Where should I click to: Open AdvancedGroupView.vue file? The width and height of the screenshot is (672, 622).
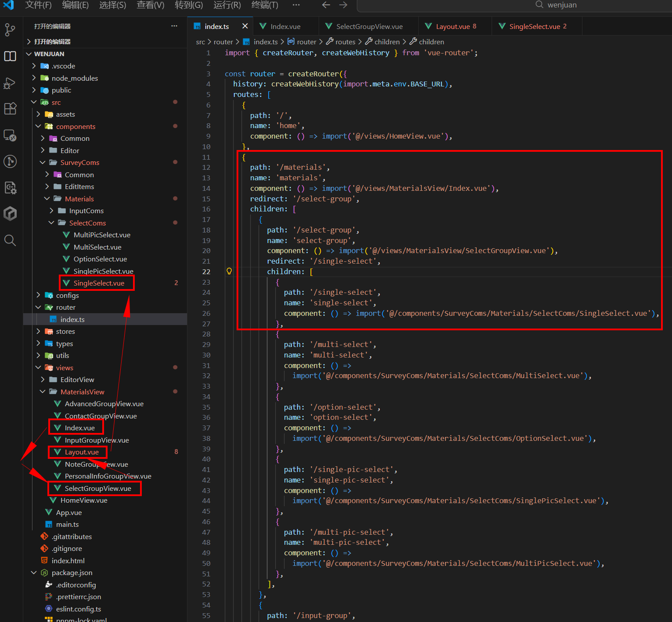[x=105, y=404]
